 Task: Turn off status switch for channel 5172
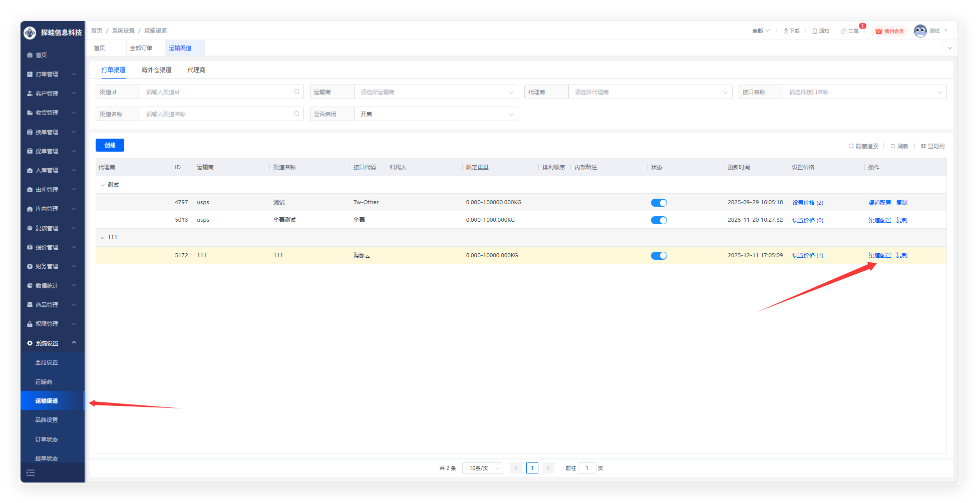click(x=659, y=256)
